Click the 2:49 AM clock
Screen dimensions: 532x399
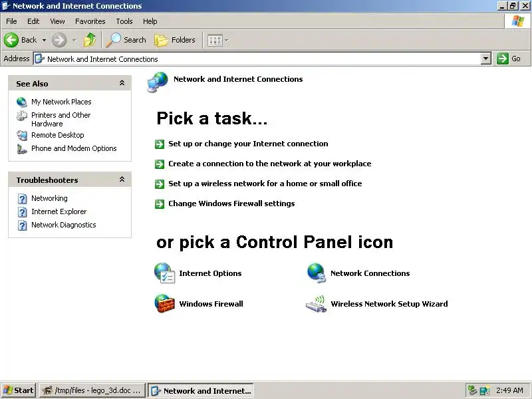pos(509,390)
